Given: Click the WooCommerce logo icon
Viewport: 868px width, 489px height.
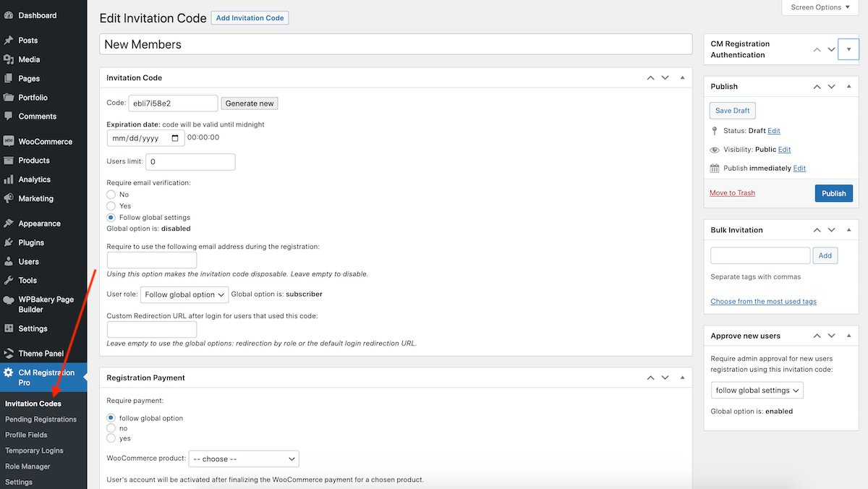Looking at the screenshot, I should pyautogui.click(x=9, y=142).
